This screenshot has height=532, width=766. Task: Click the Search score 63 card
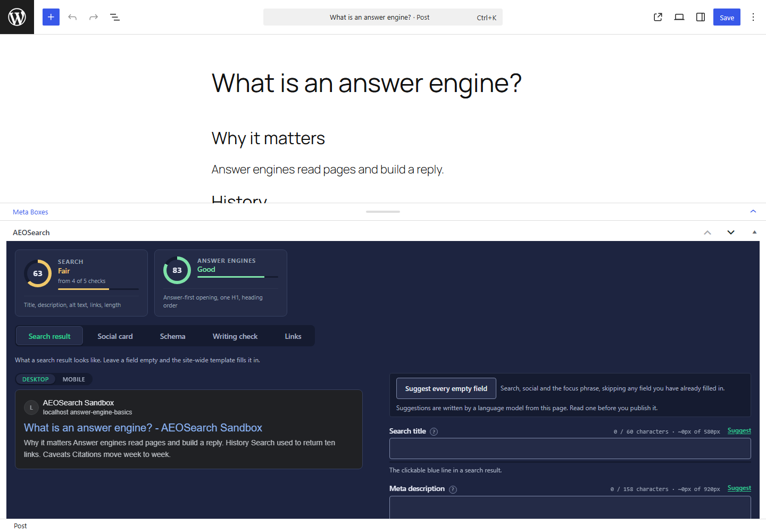[81, 283]
